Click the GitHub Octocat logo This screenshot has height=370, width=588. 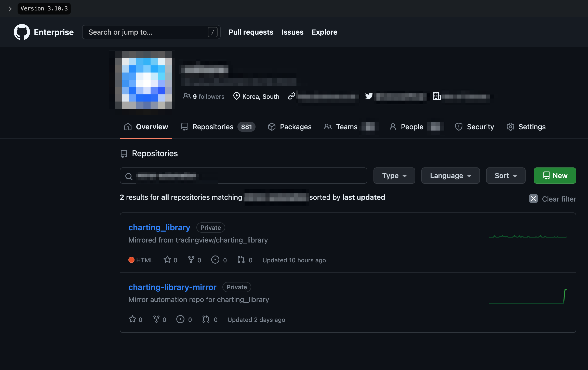pyautogui.click(x=22, y=32)
